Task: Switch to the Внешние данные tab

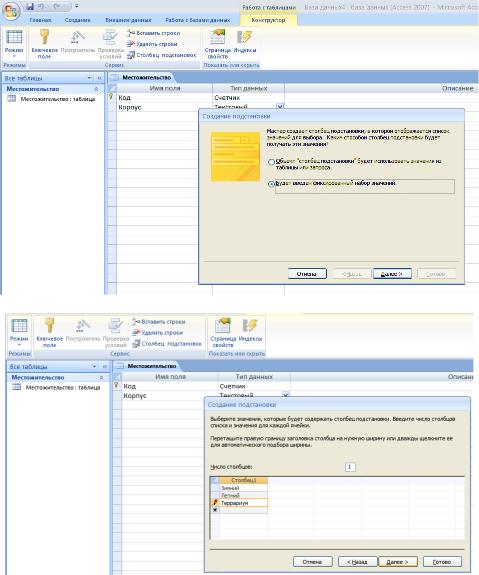Action: point(128,20)
